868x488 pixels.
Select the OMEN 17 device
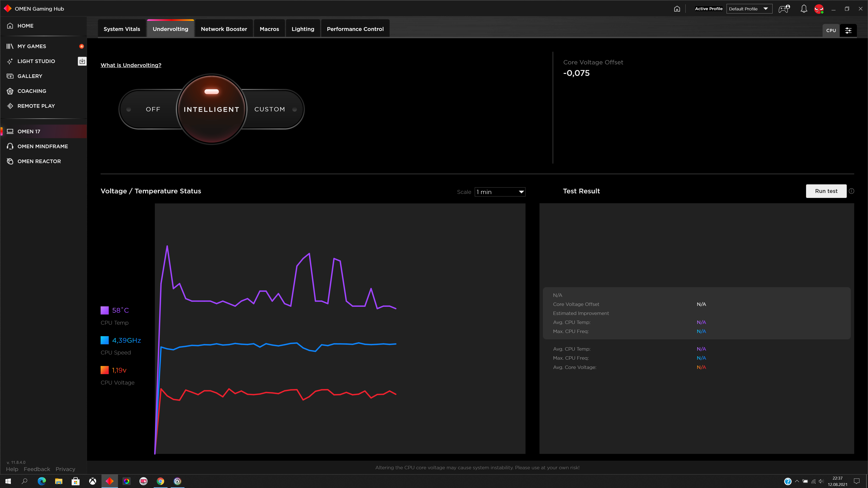click(x=43, y=131)
